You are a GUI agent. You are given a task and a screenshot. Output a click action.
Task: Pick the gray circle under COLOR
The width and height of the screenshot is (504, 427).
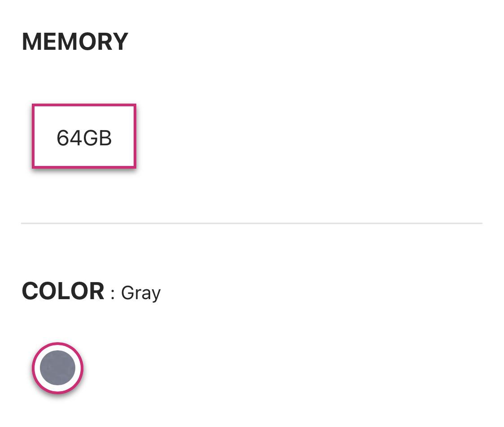click(57, 368)
